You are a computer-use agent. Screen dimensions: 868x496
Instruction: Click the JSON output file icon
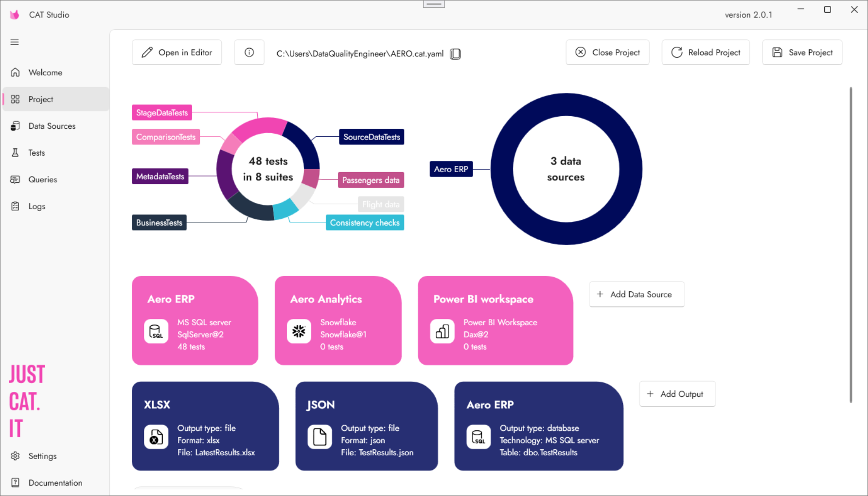click(319, 437)
